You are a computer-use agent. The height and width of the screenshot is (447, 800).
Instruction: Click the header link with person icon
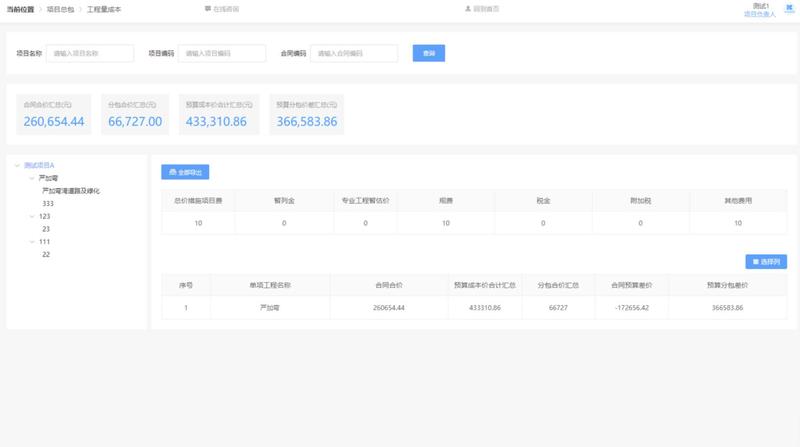[482, 9]
